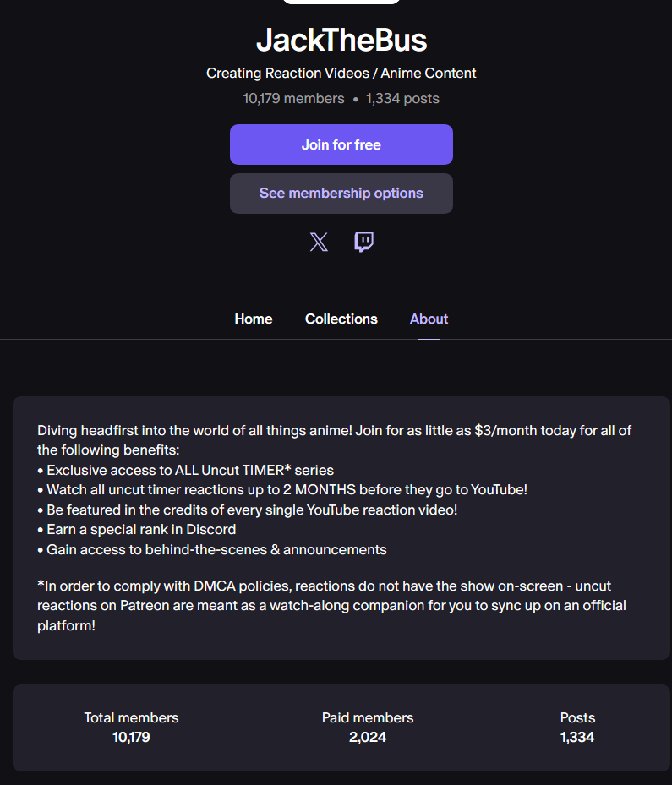The height and width of the screenshot is (785, 672).
Task: Click the featured in credits bullet line
Action: click(x=248, y=510)
